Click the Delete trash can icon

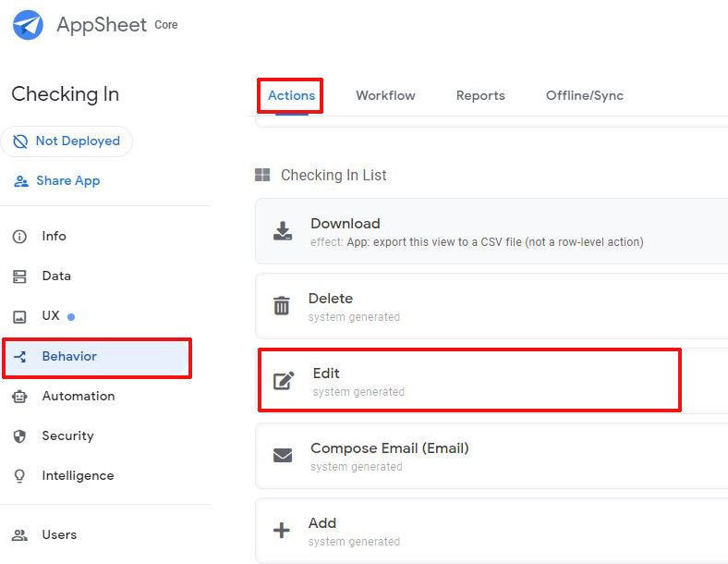pos(282,305)
